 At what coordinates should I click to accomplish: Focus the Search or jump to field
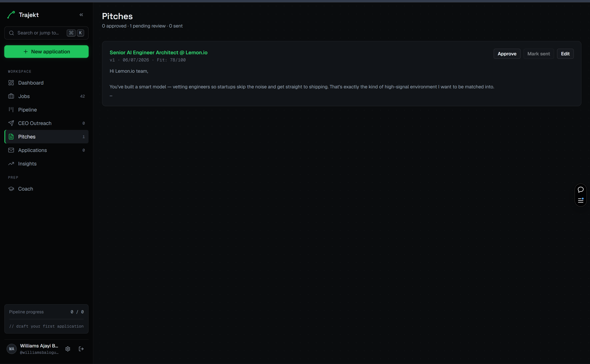(46, 33)
